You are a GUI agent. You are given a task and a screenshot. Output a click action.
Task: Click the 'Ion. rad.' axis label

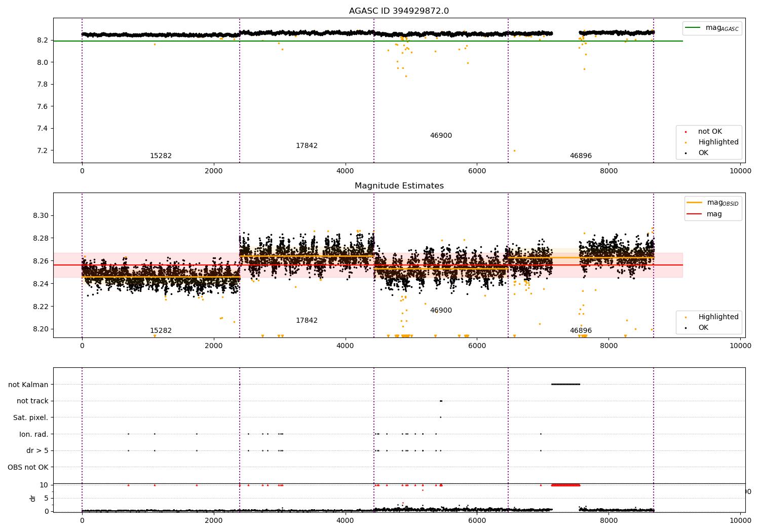(x=34, y=435)
